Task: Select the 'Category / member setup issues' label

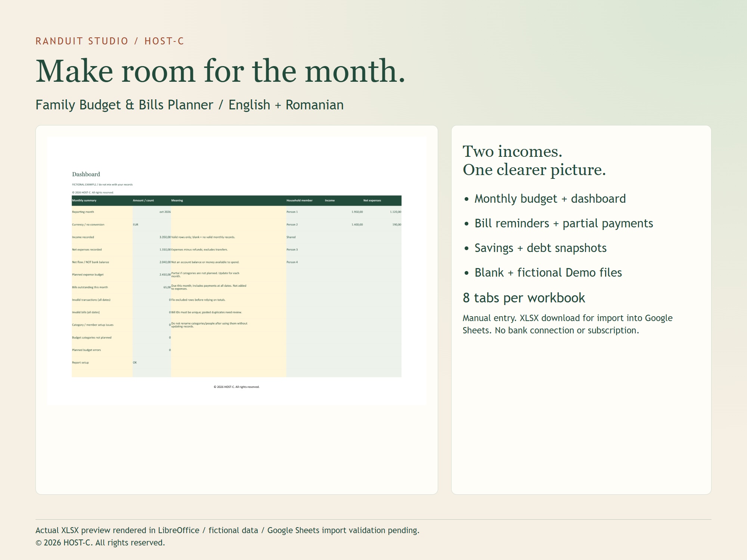Action: pos(93,325)
